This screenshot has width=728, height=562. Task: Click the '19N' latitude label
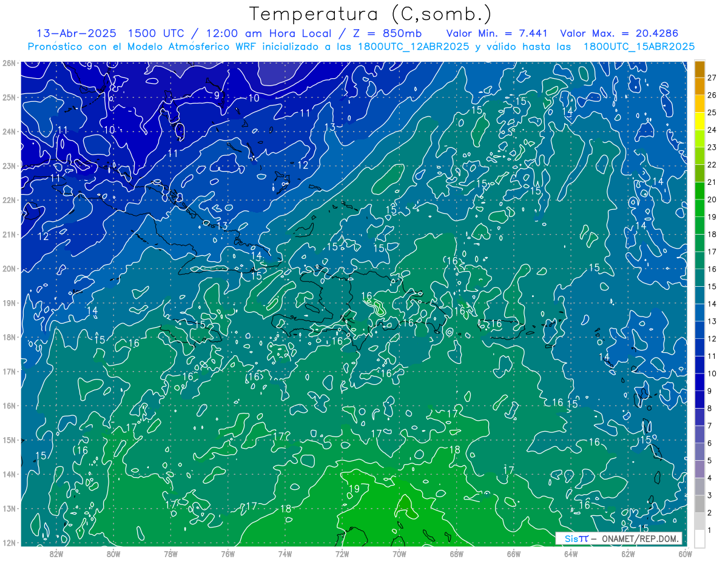click(x=9, y=303)
